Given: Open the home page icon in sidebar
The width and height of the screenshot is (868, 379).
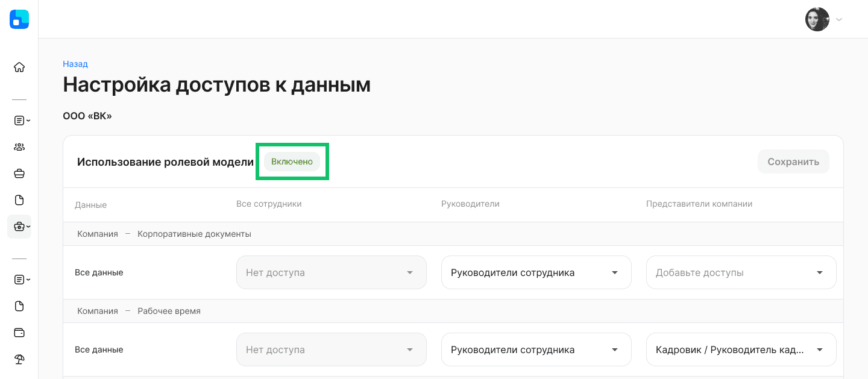Looking at the screenshot, I should [x=19, y=67].
